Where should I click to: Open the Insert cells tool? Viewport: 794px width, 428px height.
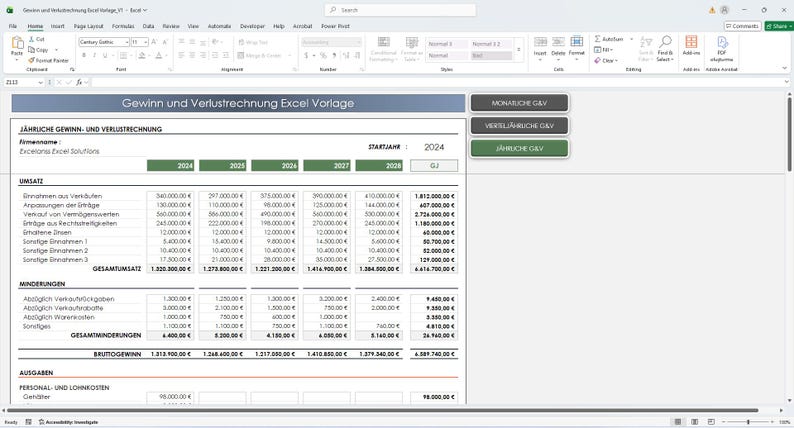point(540,47)
